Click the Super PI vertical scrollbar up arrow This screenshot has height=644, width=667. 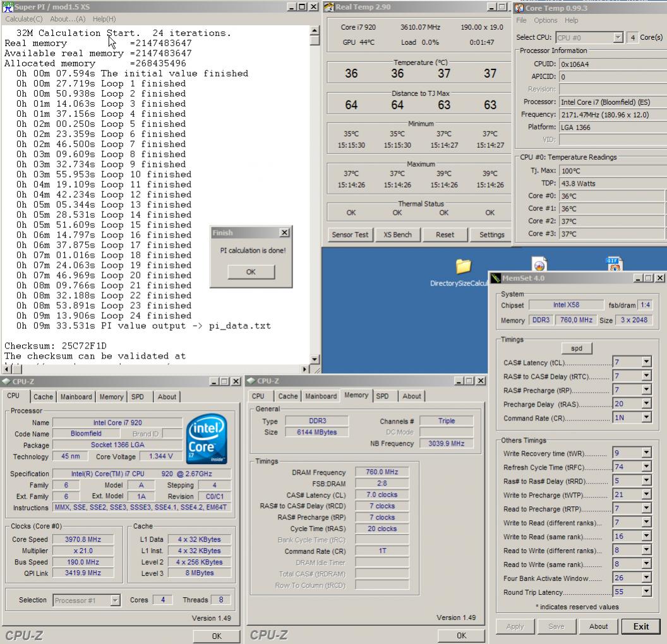315,31
